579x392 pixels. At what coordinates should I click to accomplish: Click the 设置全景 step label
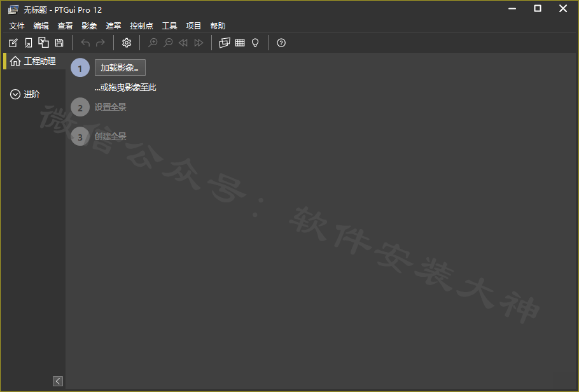111,107
